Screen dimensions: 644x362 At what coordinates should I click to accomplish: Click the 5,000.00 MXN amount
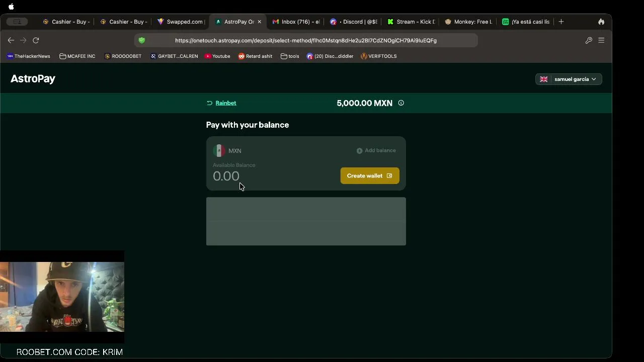pyautogui.click(x=364, y=103)
